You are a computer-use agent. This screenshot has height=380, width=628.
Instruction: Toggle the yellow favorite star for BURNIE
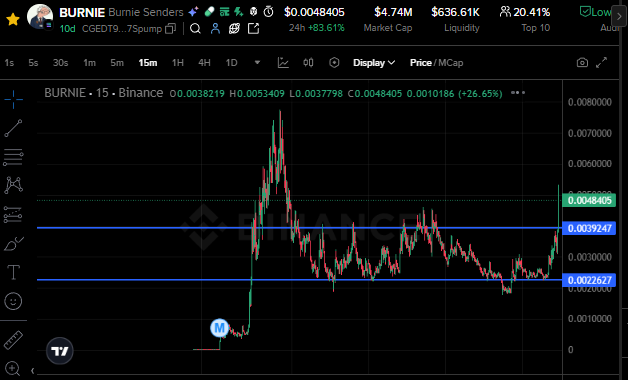point(13,18)
